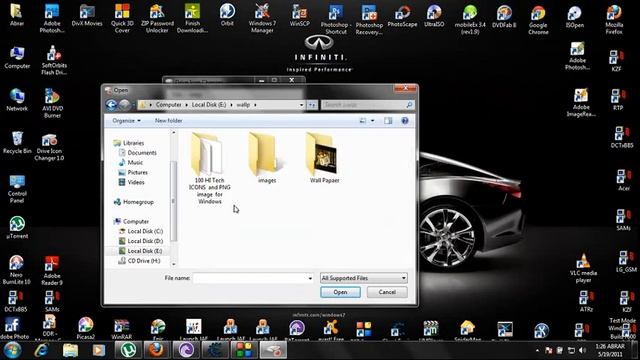This screenshot has height=360, width=640.
Task: Click the Mozilla Firefox desktop icon
Action: pos(614,20)
